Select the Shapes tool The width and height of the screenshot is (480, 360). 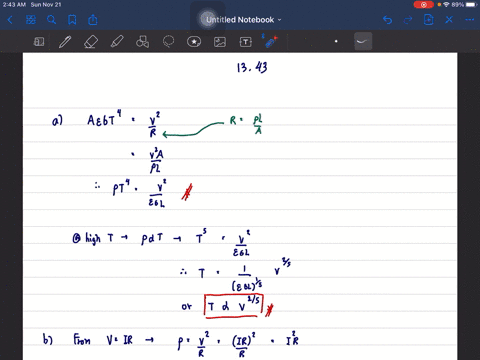(x=142, y=42)
